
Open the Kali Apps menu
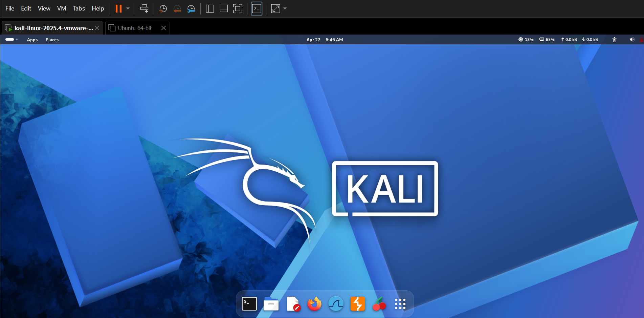tap(32, 40)
